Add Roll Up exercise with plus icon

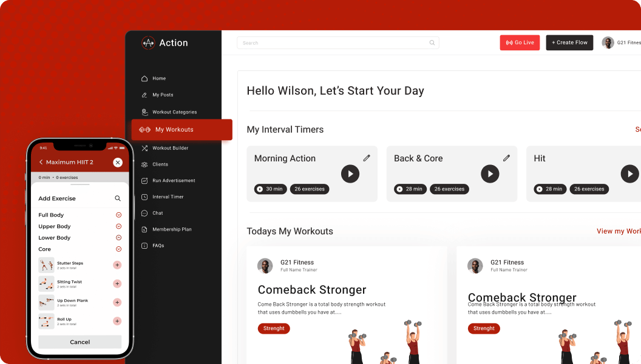click(117, 321)
